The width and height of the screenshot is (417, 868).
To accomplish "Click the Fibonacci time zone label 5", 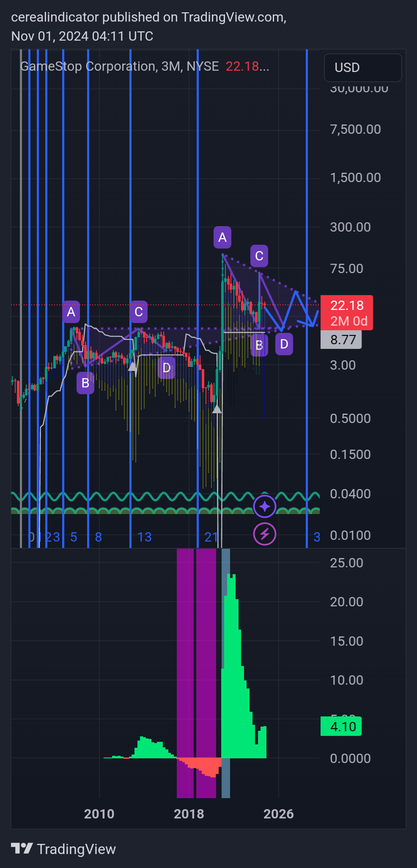I will click(74, 537).
